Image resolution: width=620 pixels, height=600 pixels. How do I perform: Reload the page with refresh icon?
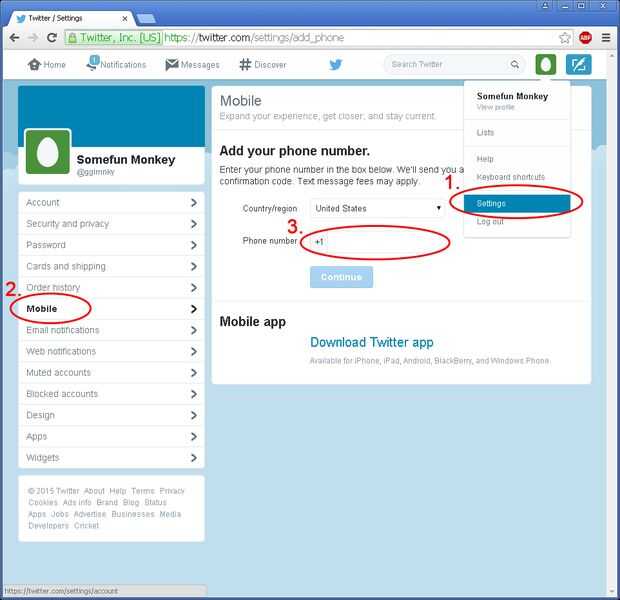[x=52, y=38]
